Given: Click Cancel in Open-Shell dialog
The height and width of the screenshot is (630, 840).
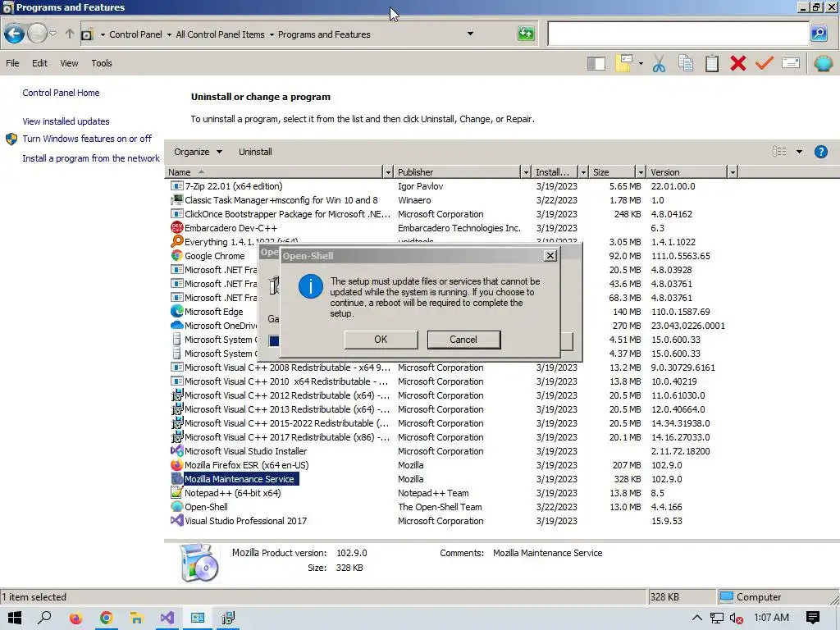Looking at the screenshot, I should point(463,339).
